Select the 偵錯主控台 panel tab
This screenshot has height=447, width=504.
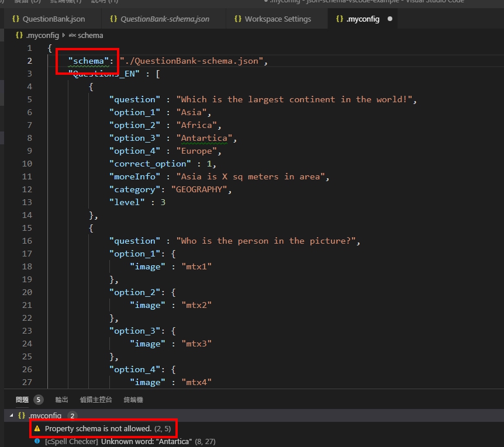96,400
